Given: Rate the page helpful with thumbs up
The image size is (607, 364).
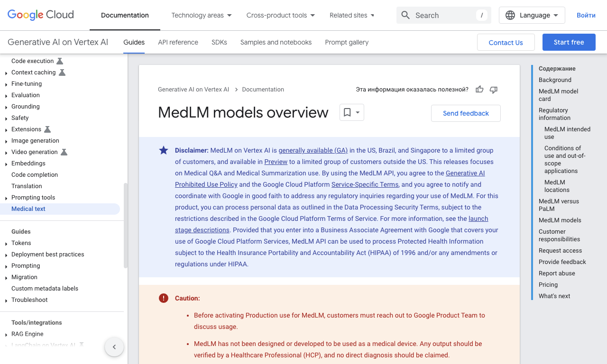Looking at the screenshot, I should 479,90.
